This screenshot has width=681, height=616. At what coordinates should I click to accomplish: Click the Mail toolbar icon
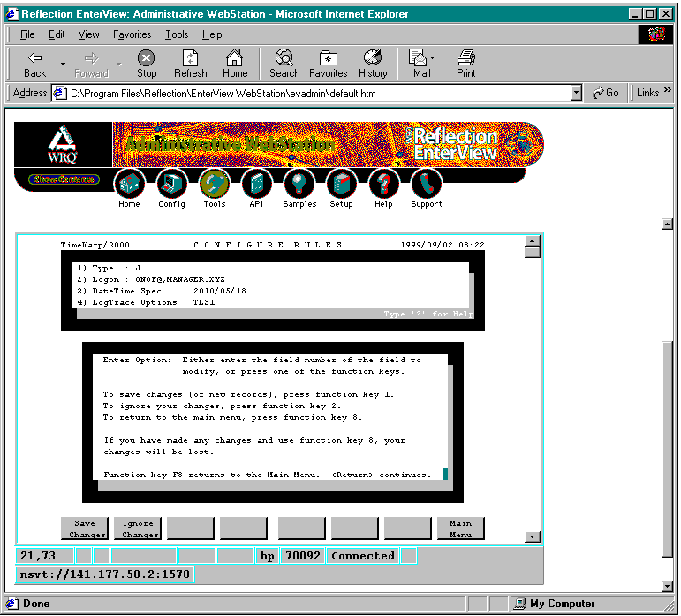pos(419,65)
